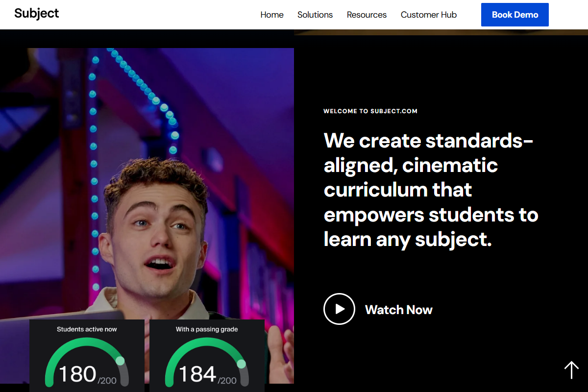Open the Solutions section in the navigation
Viewport: 588px width, 392px height.
coord(315,15)
